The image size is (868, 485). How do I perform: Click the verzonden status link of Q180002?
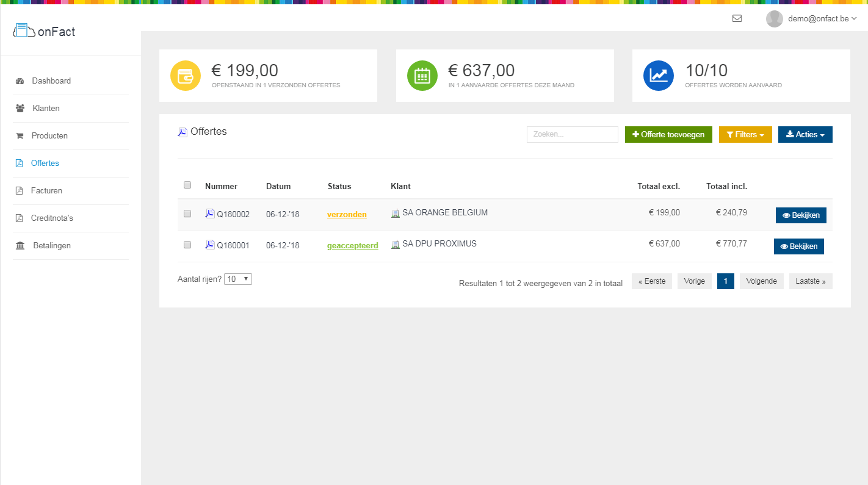pos(347,214)
